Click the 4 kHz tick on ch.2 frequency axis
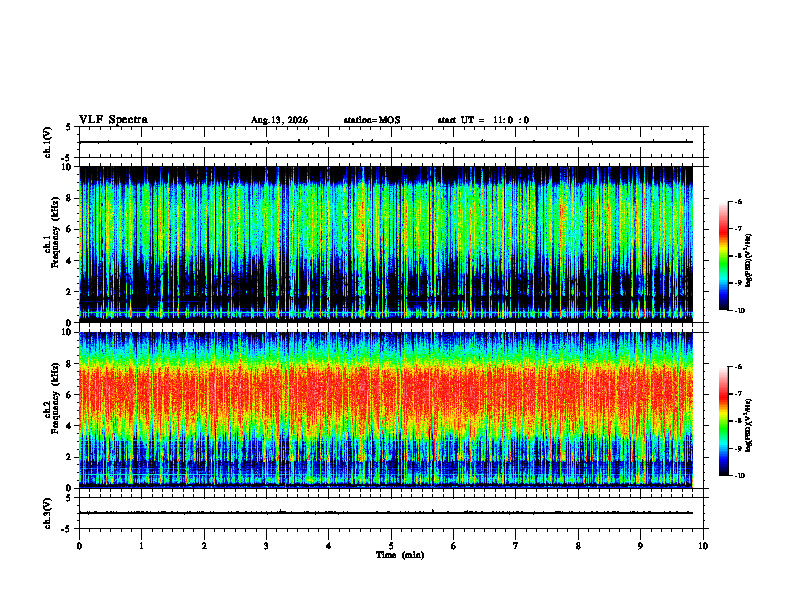Screen dimensions: 792x612 click(70, 426)
